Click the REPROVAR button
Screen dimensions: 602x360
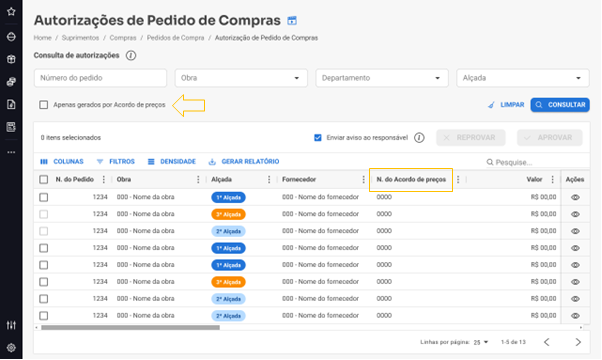pyautogui.click(x=471, y=138)
